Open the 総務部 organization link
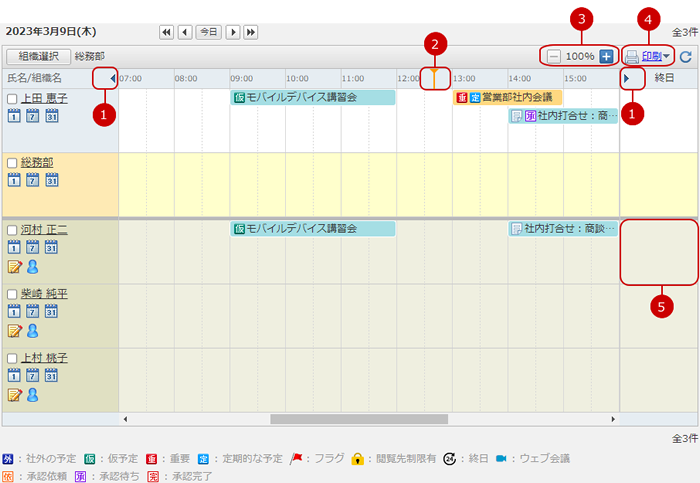Image resolution: width=700 pixels, height=483 pixels. pyautogui.click(x=37, y=162)
